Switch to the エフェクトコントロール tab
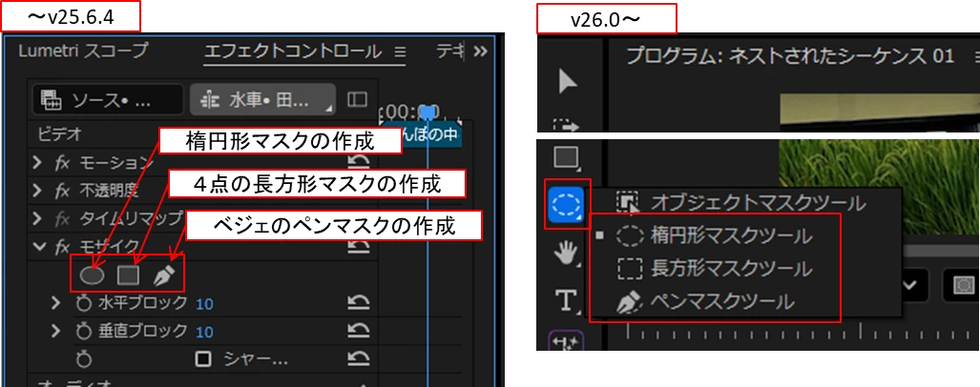 point(293,51)
